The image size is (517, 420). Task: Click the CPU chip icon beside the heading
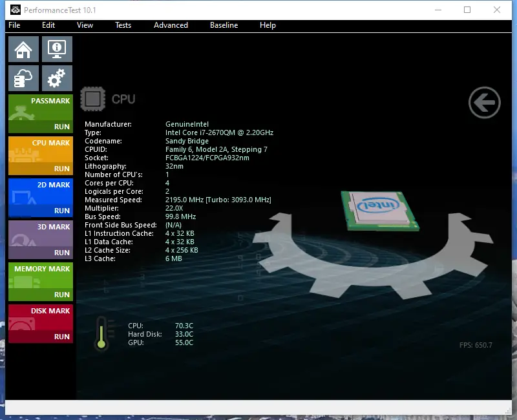point(93,99)
